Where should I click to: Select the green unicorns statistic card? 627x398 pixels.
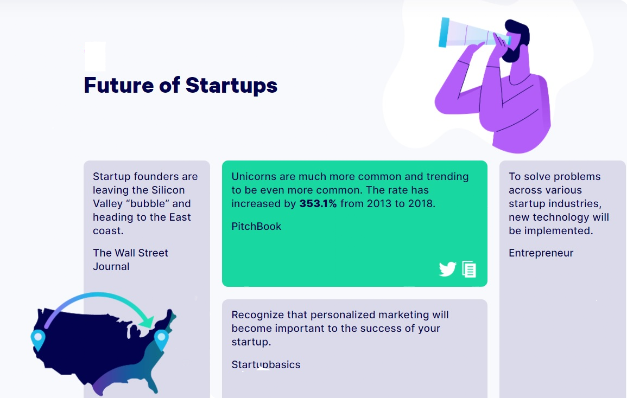tap(355, 224)
